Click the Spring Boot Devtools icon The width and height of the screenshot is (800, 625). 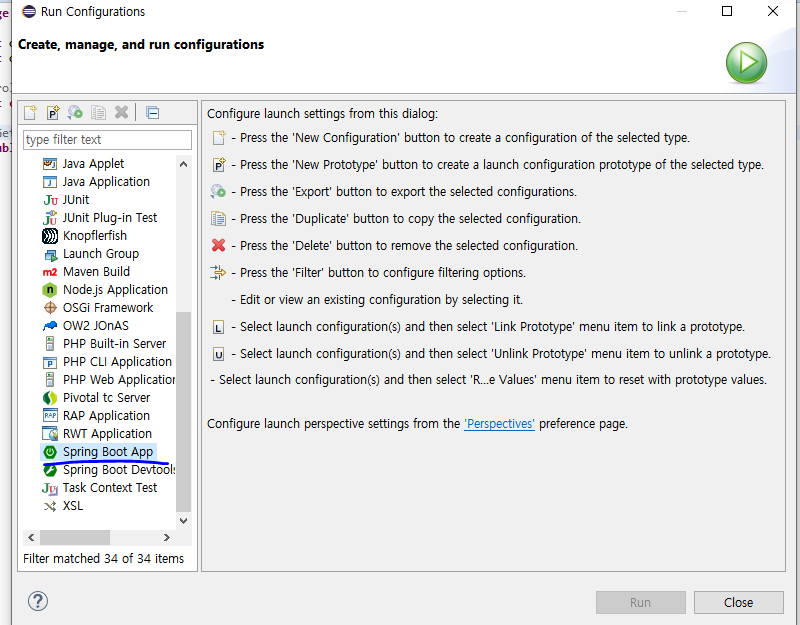[50, 470]
